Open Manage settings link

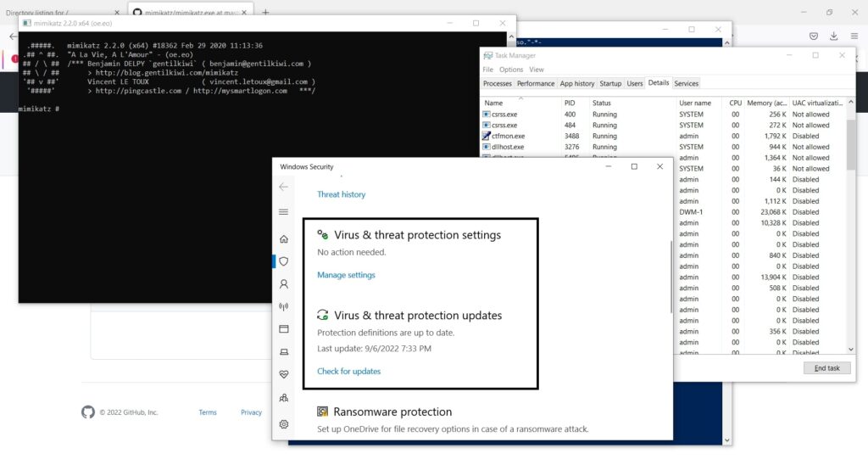click(346, 274)
